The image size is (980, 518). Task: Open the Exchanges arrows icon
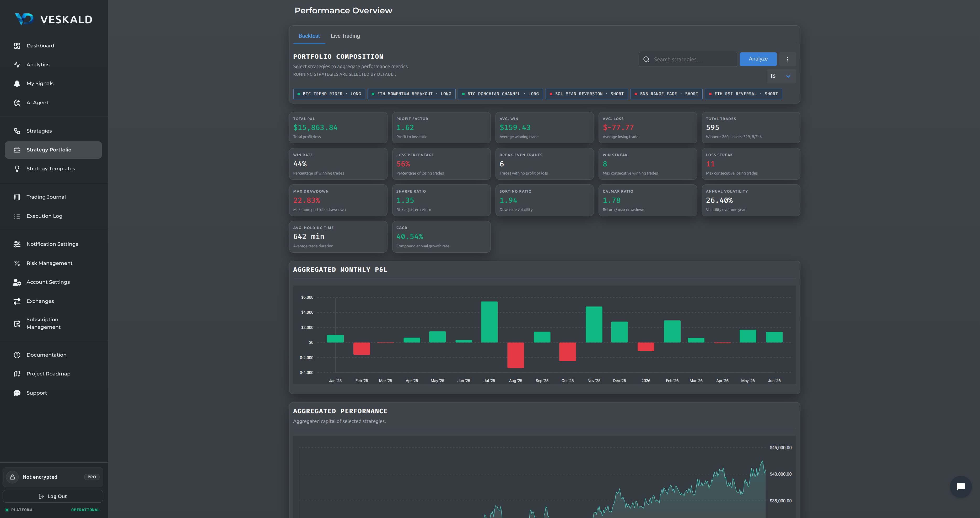pos(17,301)
